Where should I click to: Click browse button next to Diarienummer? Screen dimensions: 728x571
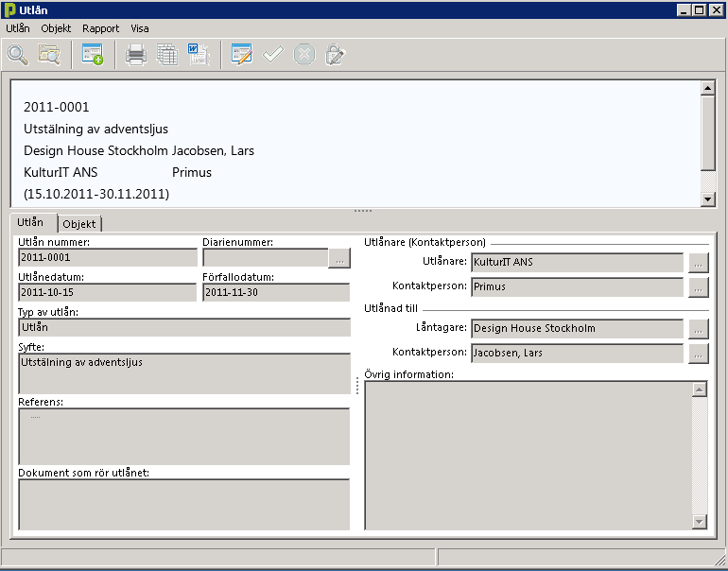coord(339,259)
